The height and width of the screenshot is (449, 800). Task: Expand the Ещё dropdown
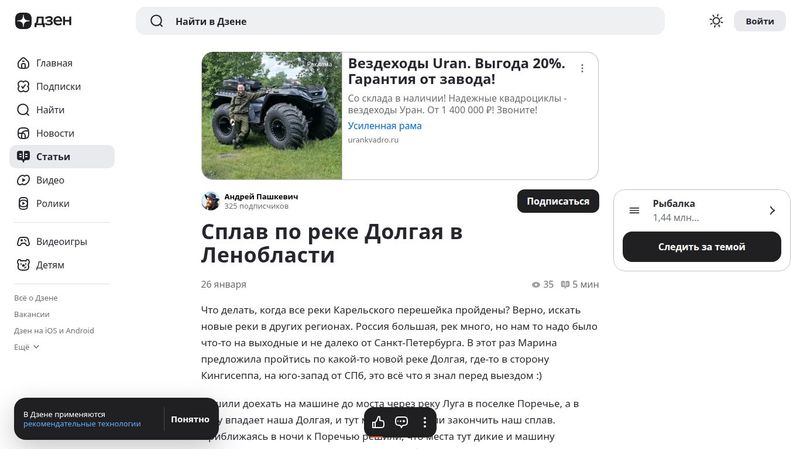point(27,347)
